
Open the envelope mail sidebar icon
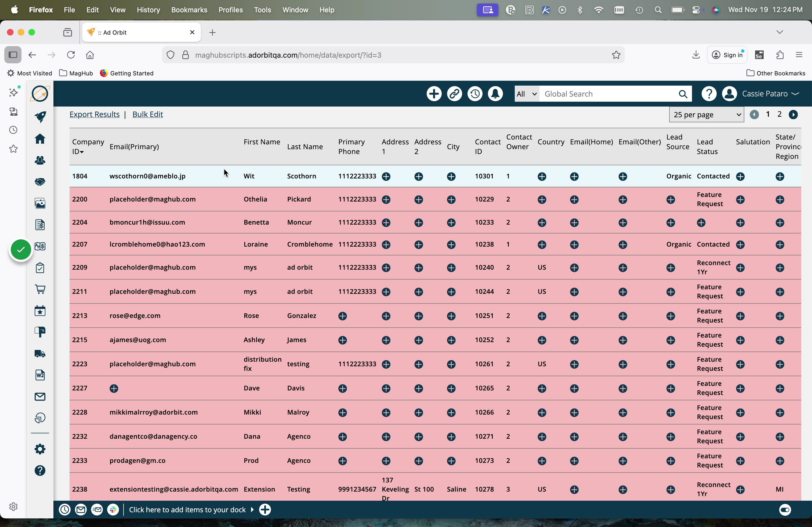(x=40, y=397)
